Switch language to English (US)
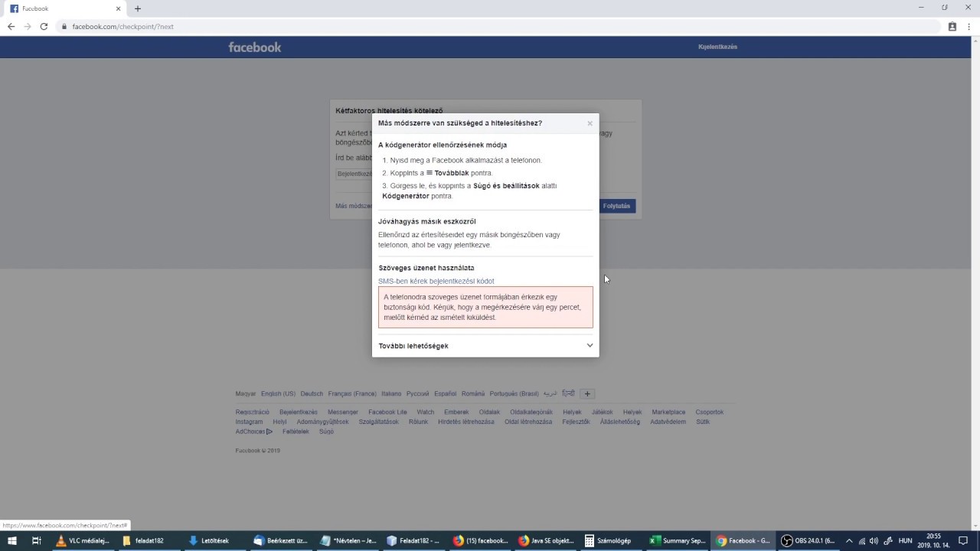Viewport: 980px width, 551px height. point(278,393)
